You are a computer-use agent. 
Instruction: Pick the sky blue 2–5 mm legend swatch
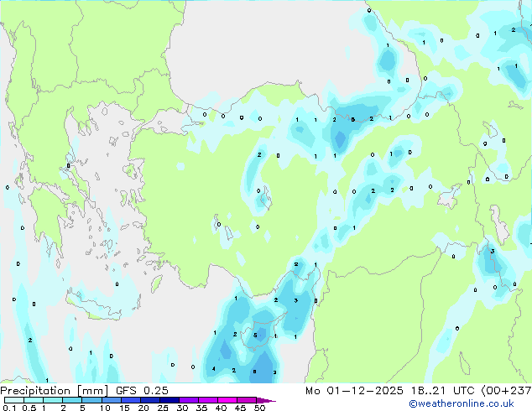click(x=72, y=400)
